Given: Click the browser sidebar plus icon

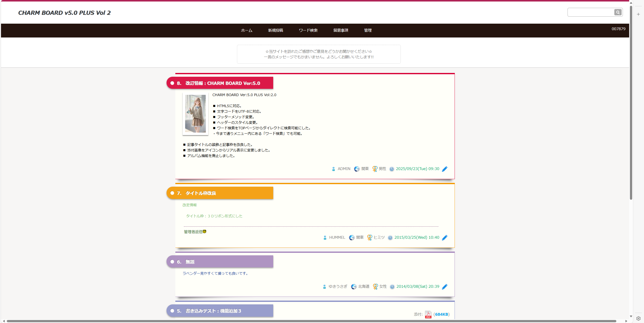Looking at the screenshot, I should point(638,14).
